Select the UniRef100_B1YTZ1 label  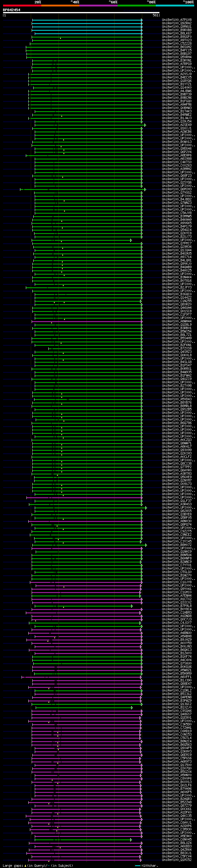click(177, 84)
